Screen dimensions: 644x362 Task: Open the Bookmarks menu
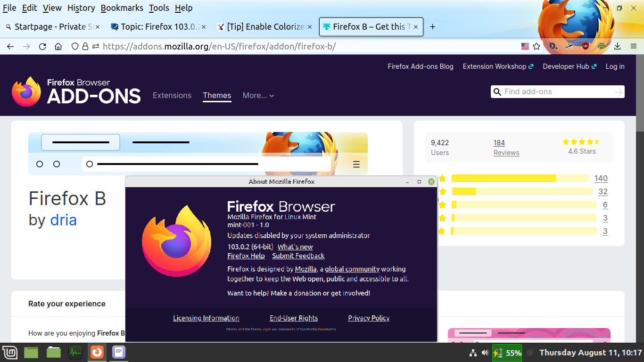(122, 8)
